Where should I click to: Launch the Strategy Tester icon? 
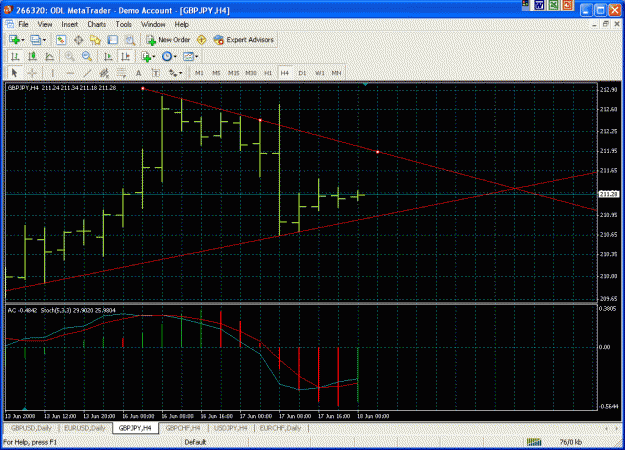pyautogui.click(x=130, y=40)
